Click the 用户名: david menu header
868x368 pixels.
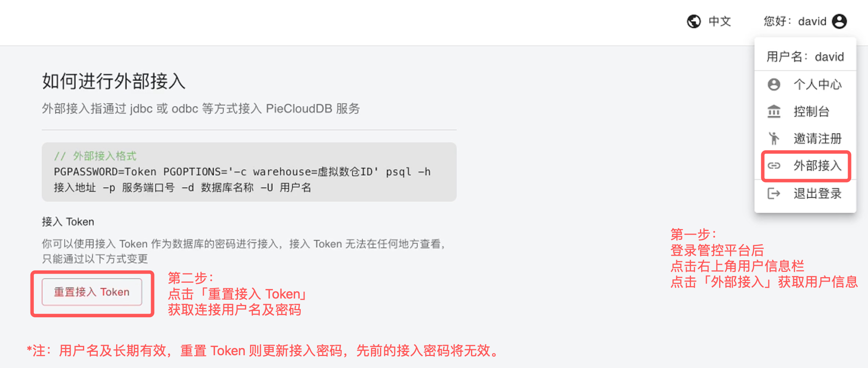pyautogui.click(x=805, y=57)
